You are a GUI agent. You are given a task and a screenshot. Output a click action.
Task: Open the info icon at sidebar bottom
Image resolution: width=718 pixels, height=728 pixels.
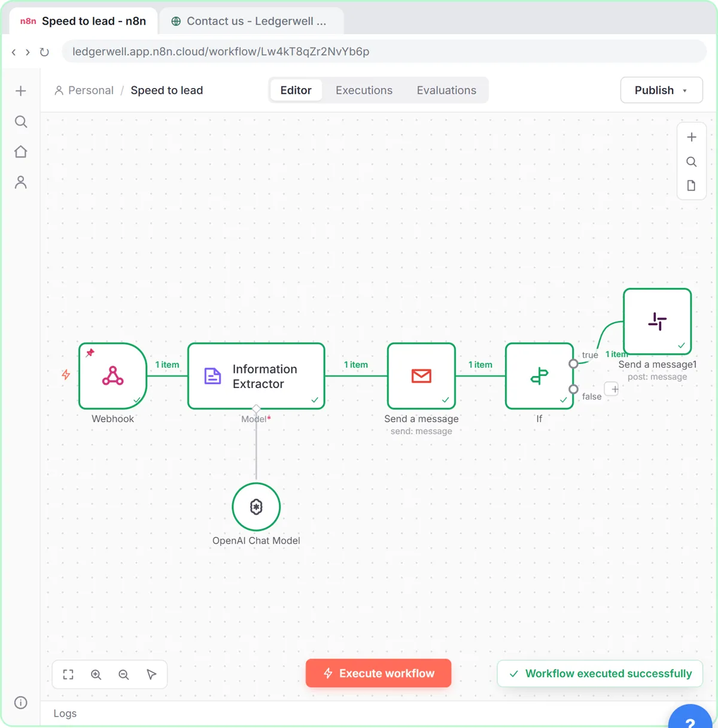pos(21,703)
